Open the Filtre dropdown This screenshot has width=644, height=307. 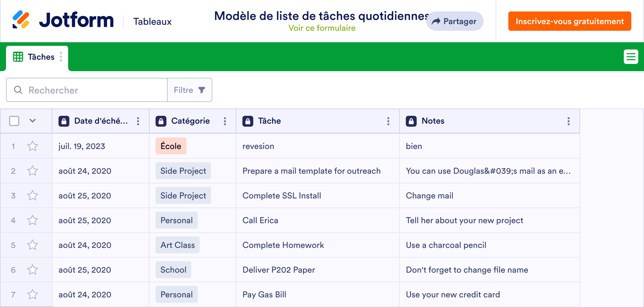click(x=190, y=90)
